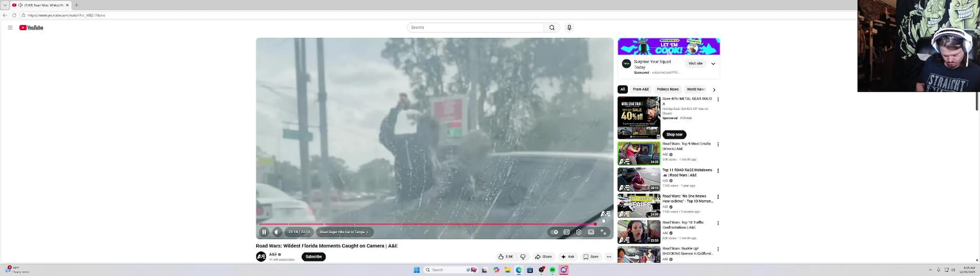
Task: Click the Windows taskbar search box
Action: [x=451, y=270]
